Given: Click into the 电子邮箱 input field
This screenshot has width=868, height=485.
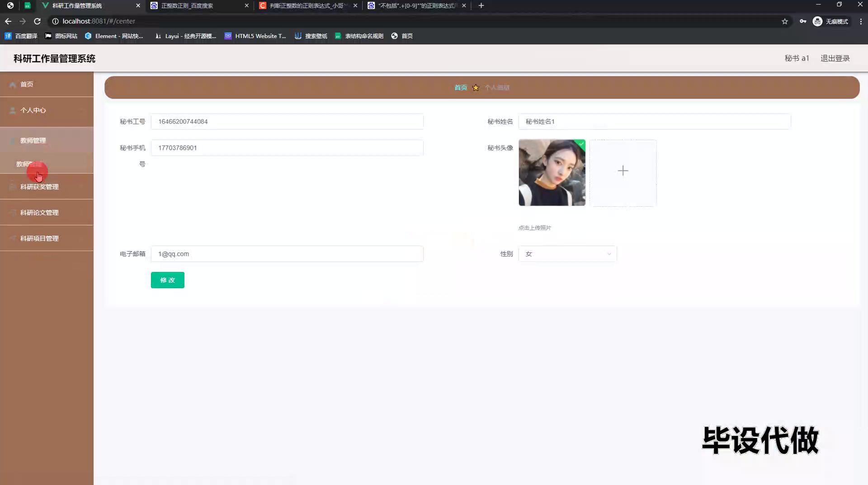Looking at the screenshot, I should [287, 254].
